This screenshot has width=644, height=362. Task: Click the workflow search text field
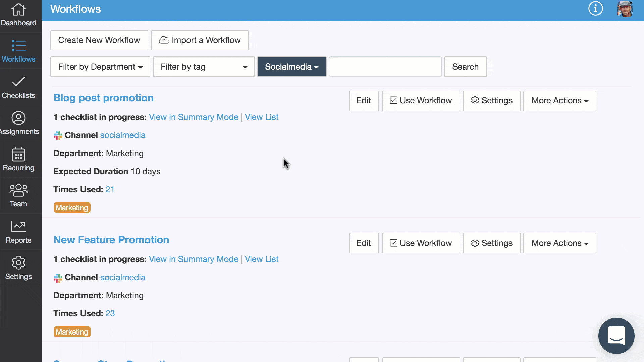click(385, 67)
